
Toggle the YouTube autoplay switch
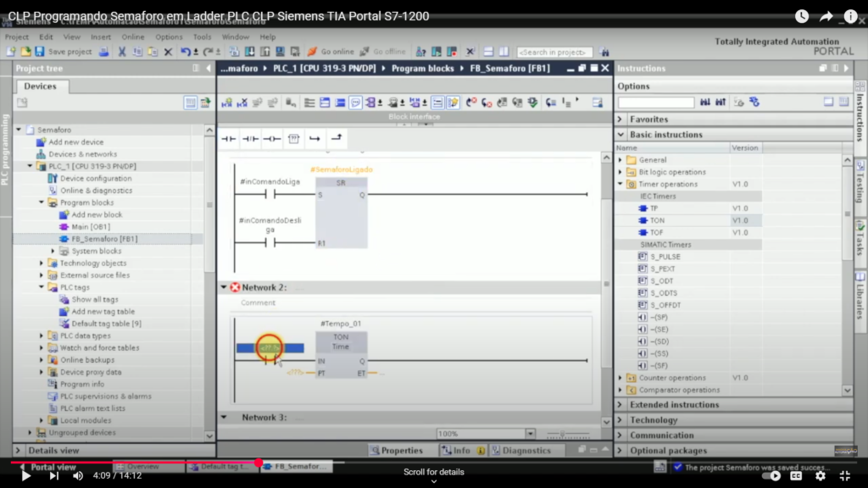[x=771, y=475]
